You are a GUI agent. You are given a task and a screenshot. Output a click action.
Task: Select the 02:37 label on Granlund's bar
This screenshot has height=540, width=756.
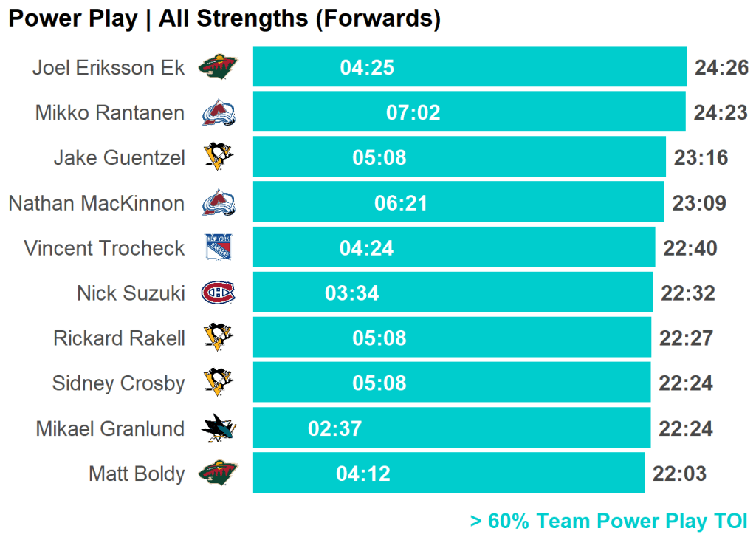(335, 428)
